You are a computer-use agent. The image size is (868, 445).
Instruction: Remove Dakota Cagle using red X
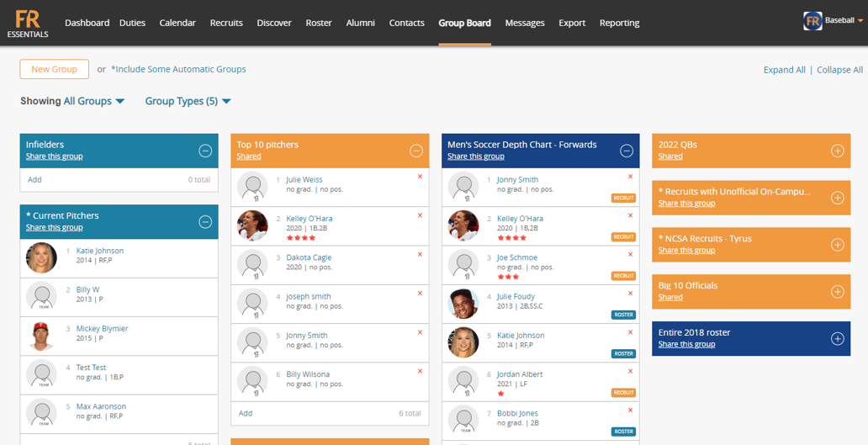(420, 255)
